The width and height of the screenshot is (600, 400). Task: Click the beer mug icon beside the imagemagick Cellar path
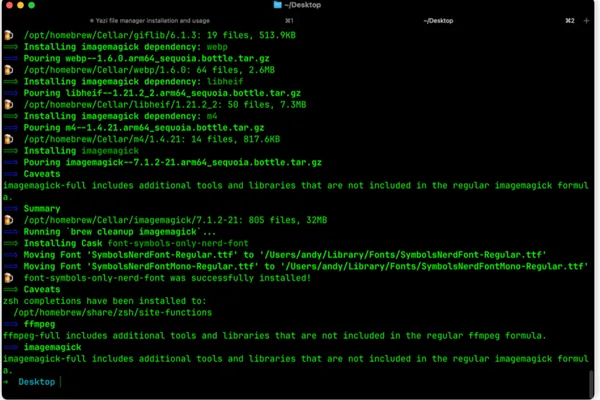coord(8,220)
